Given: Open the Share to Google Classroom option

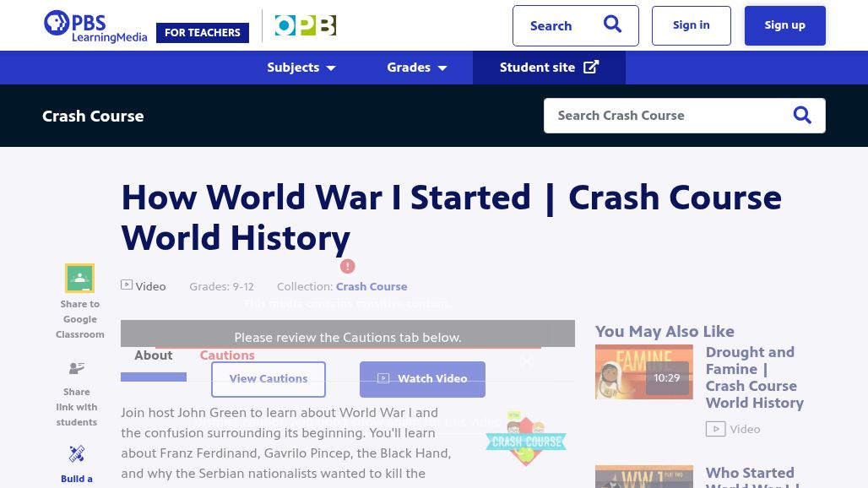Looking at the screenshot, I should [79, 279].
